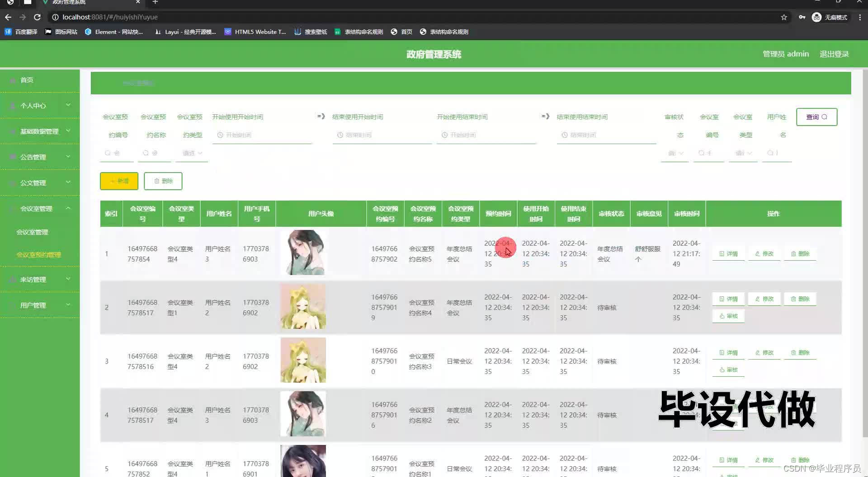Open the Element bookmark

pos(114,32)
